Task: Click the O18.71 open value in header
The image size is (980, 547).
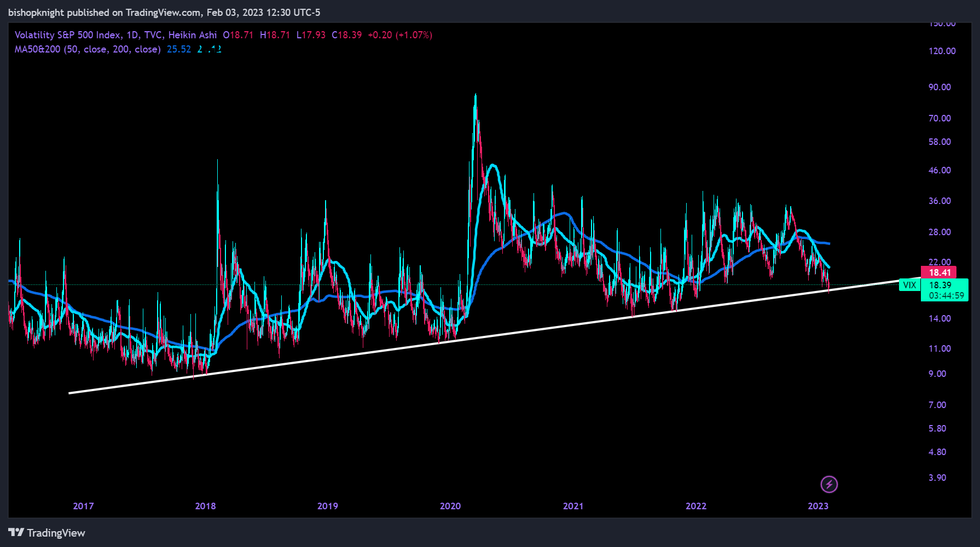Action: coord(238,35)
